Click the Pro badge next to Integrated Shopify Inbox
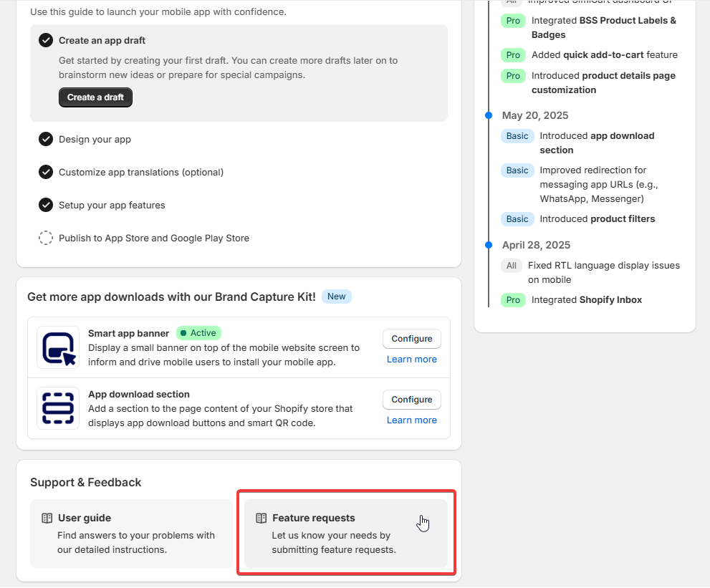The height and width of the screenshot is (588, 710). 513,300
